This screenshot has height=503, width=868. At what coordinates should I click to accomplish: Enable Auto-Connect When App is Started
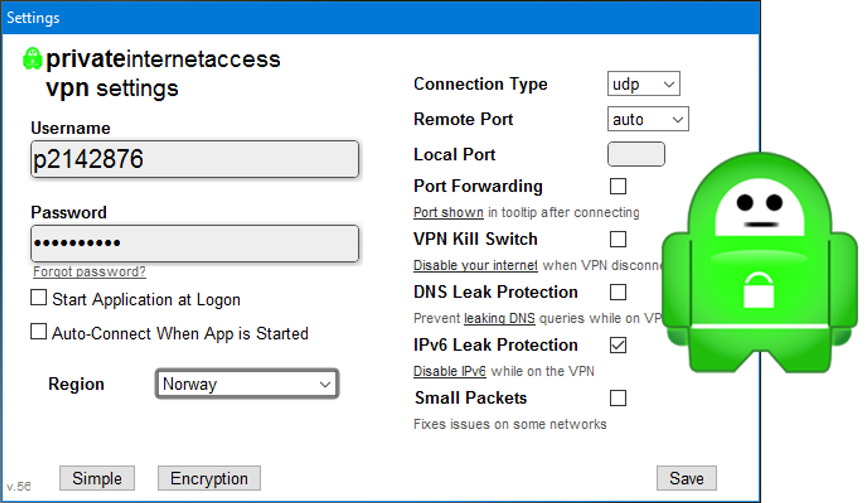point(39,331)
